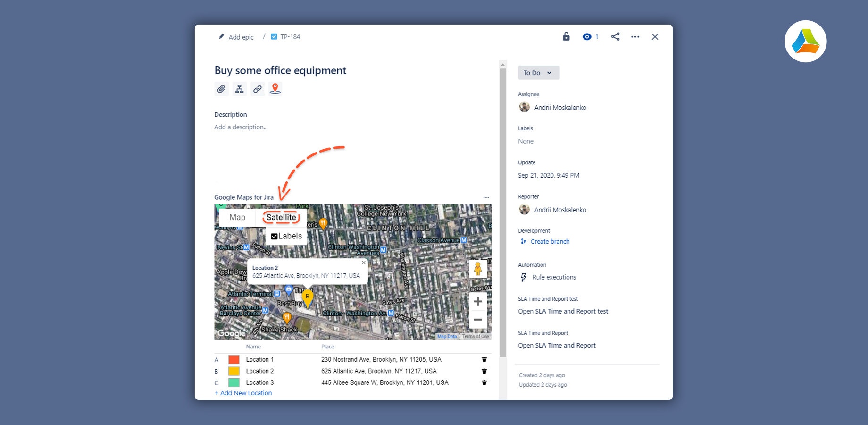The height and width of the screenshot is (425, 868).
Task: Open the lock restrictions icon
Action: (x=566, y=36)
